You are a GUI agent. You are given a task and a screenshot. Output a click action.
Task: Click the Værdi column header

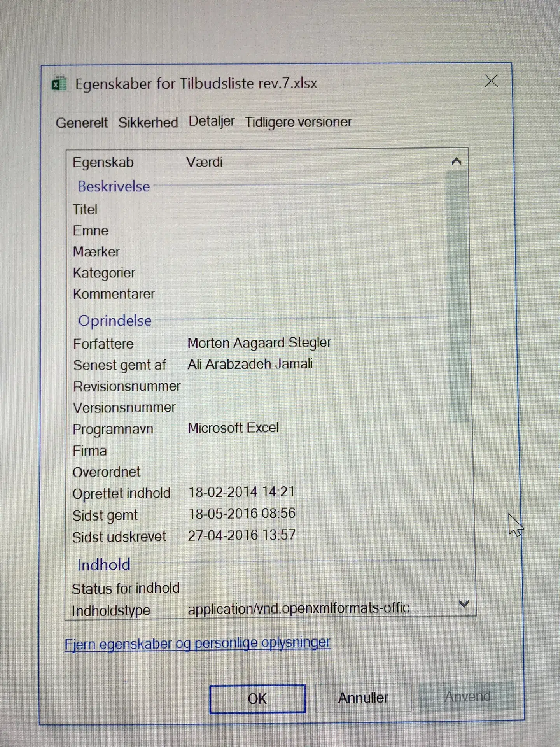tap(205, 162)
